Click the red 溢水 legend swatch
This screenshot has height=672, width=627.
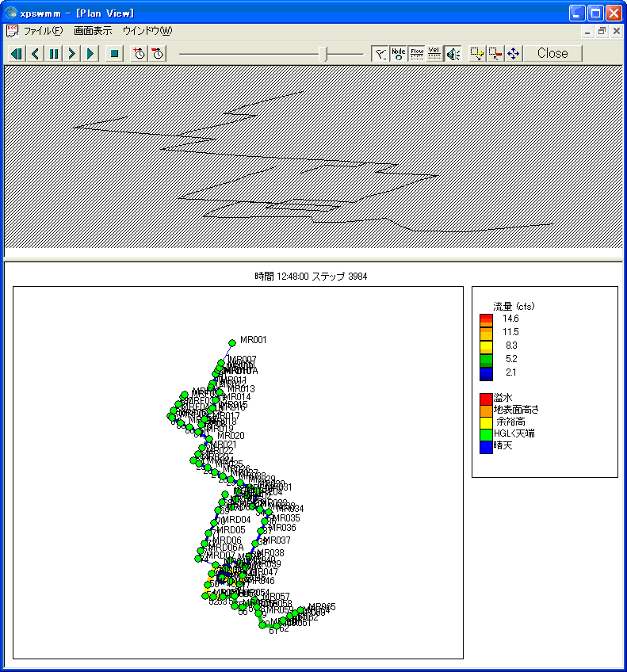pos(486,399)
